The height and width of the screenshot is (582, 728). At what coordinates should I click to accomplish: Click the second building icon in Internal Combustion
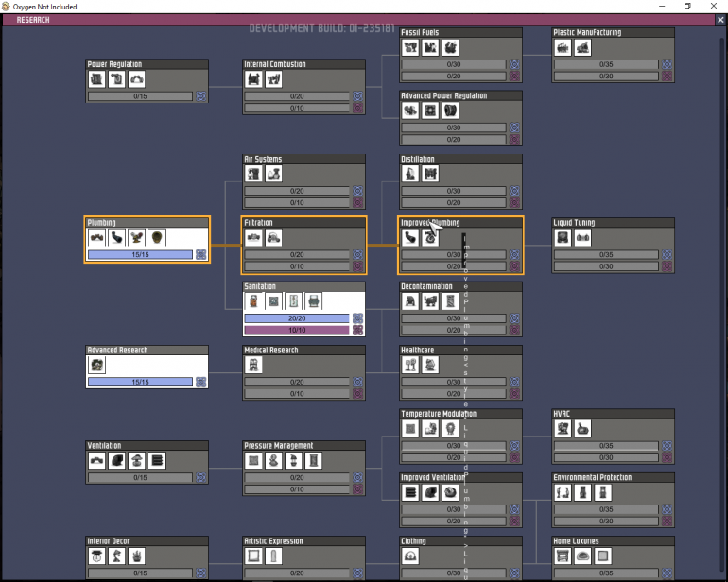click(273, 79)
